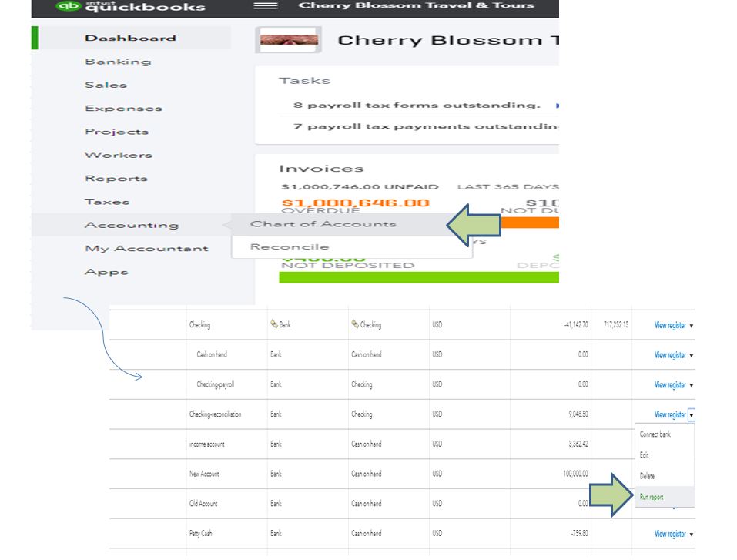The image size is (737, 560).
Task: Open the Sales section
Action: [106, 85]
